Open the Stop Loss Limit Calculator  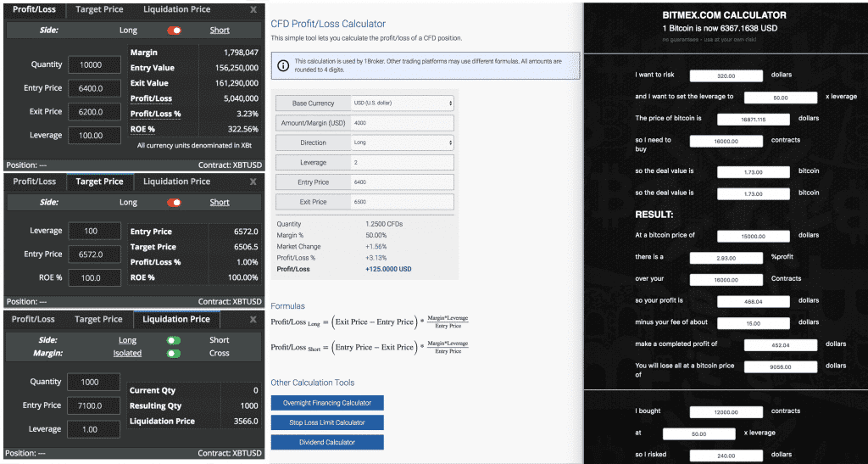327,422
